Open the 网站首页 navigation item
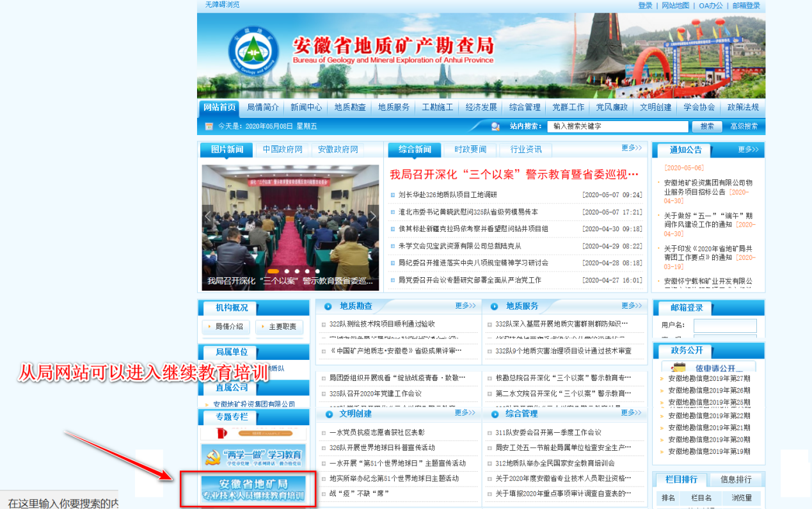The height and width of the screenshot is (509, 812). (x=220, y=108)
